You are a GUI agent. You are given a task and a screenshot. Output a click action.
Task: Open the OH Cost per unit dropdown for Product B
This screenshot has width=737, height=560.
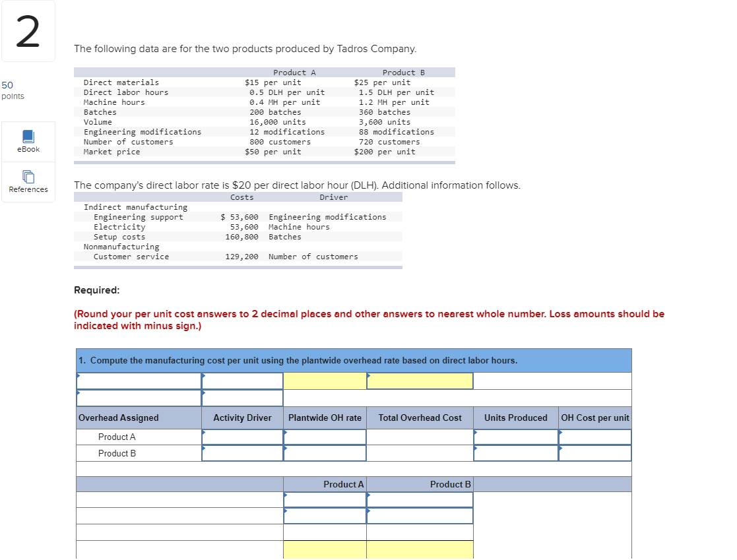point(594,453)
